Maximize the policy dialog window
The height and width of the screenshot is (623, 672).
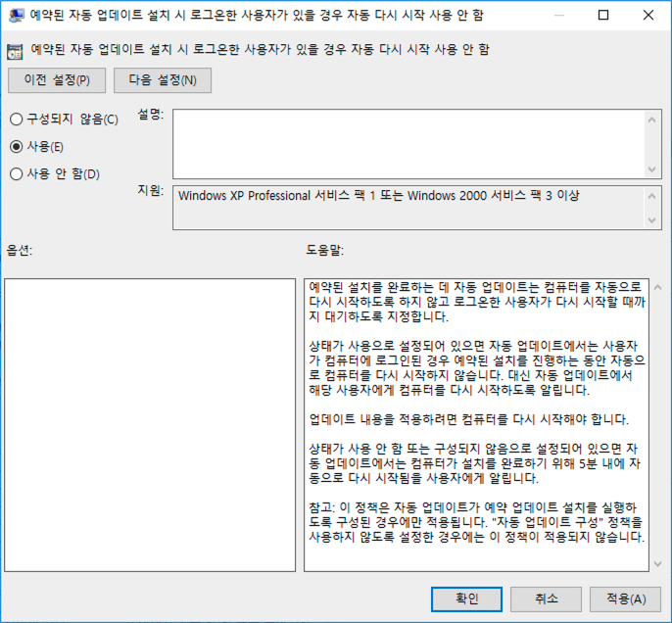603,15
